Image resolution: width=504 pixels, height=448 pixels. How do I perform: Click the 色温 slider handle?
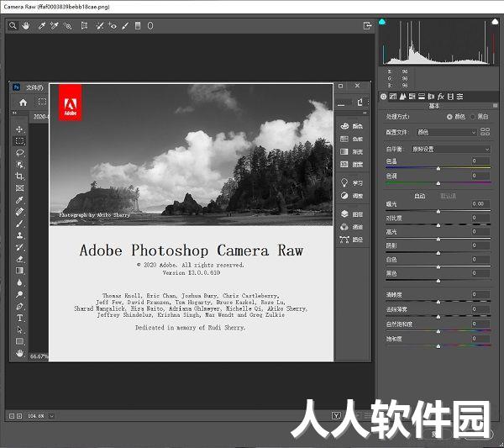(438, 168)
